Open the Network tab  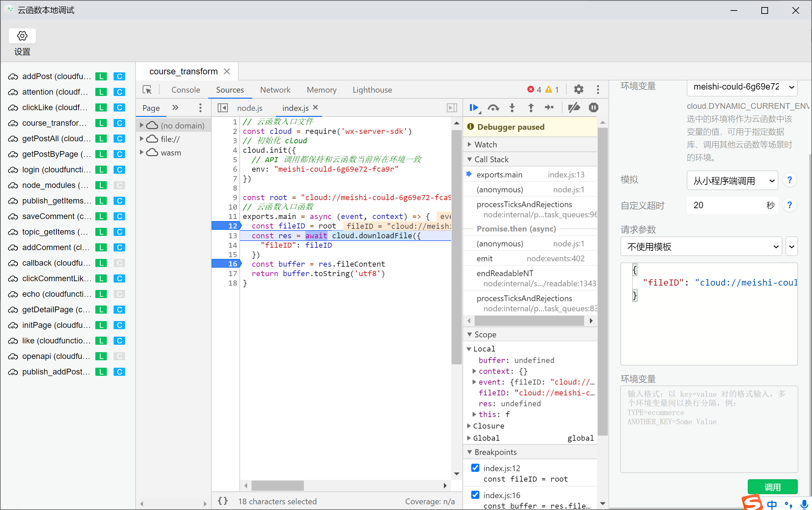275,90
